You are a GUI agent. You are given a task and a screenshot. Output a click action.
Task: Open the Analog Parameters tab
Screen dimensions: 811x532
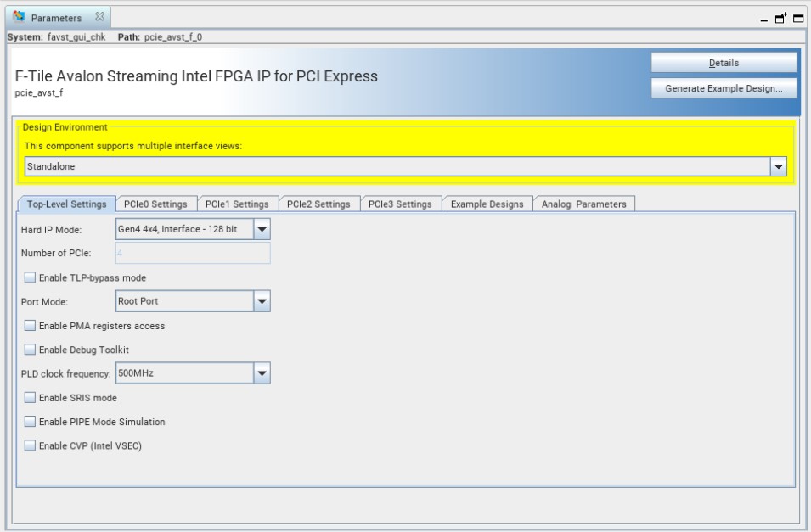point(584,204)
